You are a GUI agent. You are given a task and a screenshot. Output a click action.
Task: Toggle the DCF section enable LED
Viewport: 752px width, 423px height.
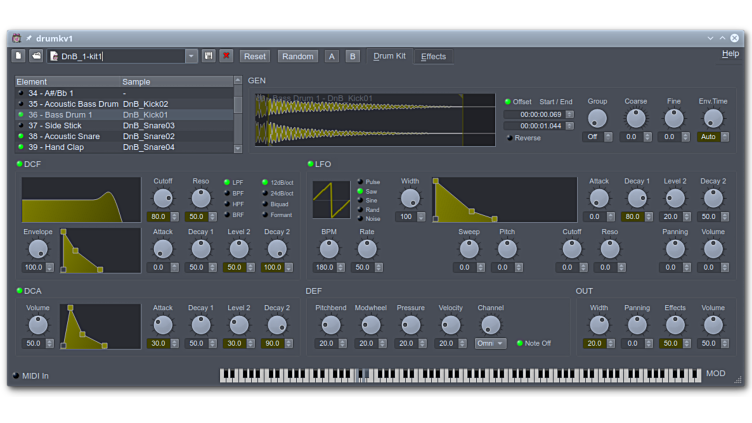(19, 164)
